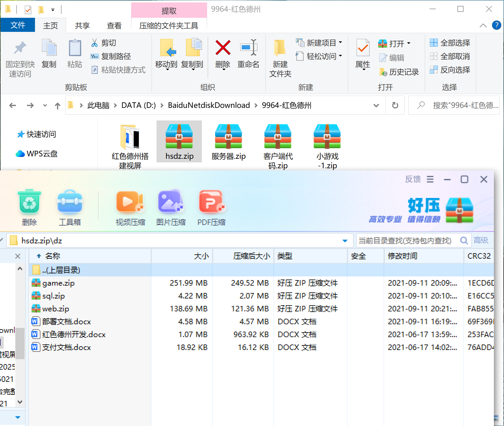This screenshot has width=504, height=426.
Task: Open the 工具箱 toolbox in 好压
Action: [x=70, y=202]
